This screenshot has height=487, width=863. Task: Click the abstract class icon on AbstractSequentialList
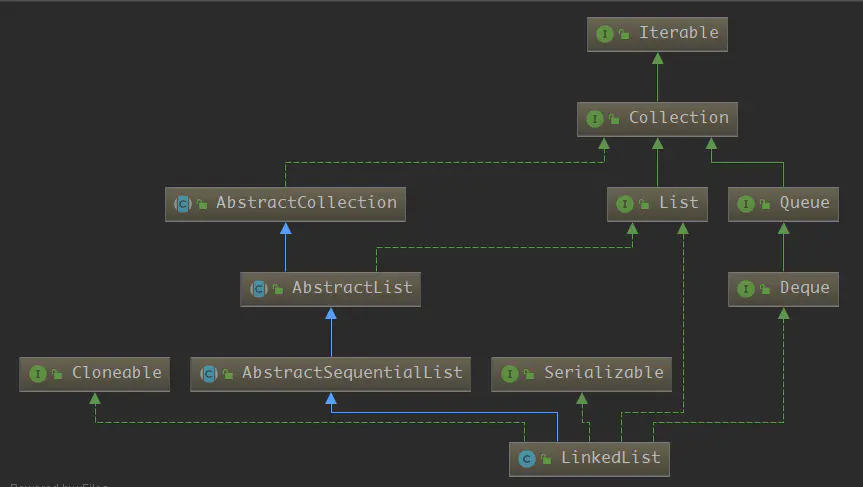pos(209,374)
